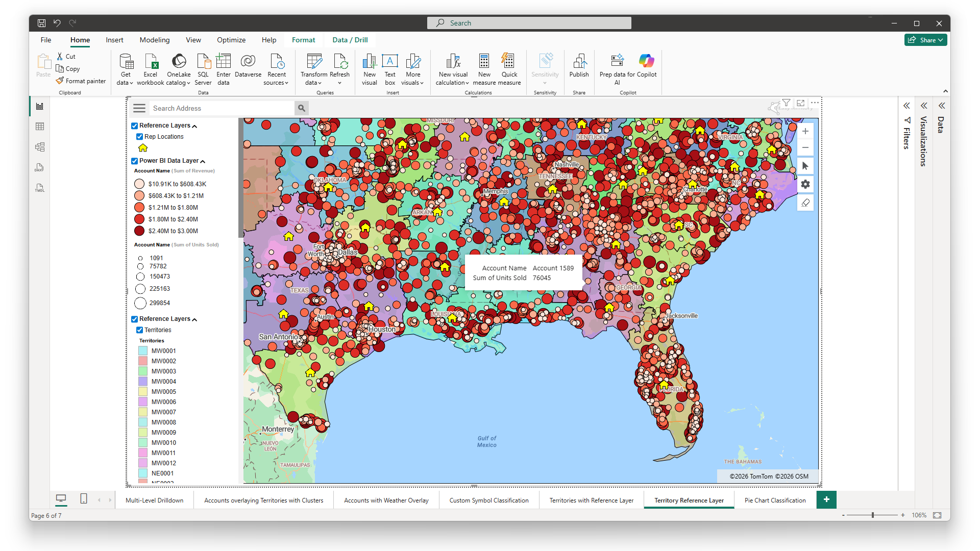The width and height of the screenshot is (980, 551).
Task: Uncheck the Territories layer checkbox
Action: pos(139,330)
